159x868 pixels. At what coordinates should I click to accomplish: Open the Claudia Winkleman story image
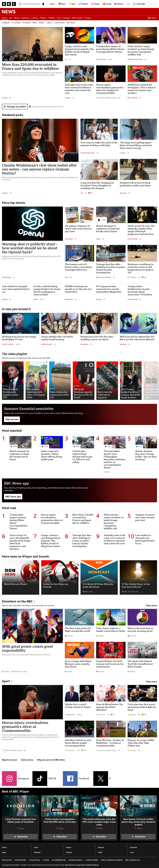pos(40,140)
